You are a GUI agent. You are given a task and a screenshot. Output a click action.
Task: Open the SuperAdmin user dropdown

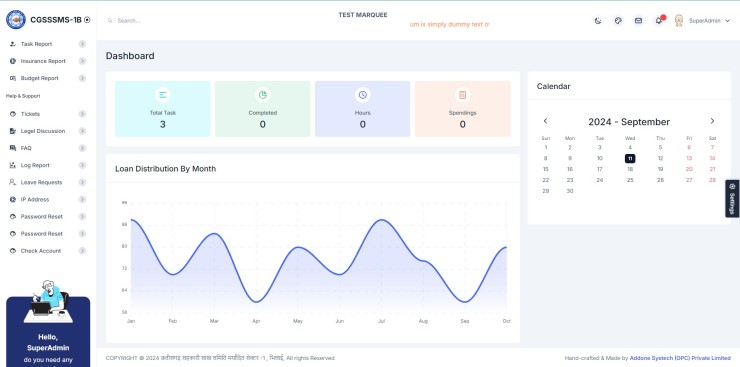point(702,21)
